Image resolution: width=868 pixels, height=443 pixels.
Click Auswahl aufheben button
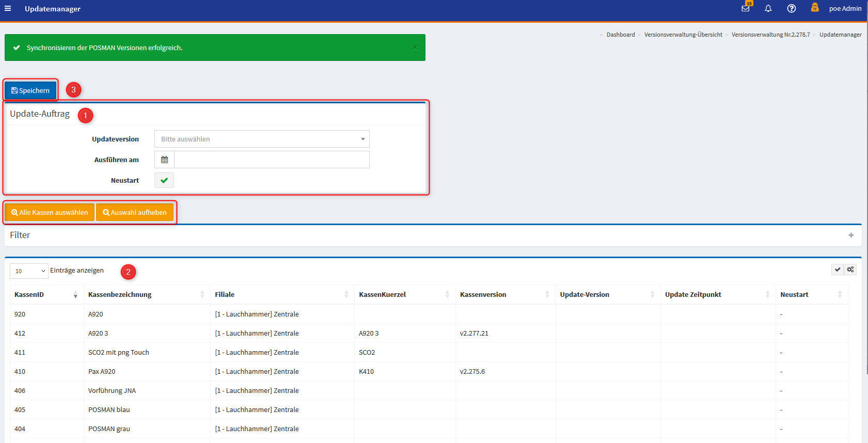pos(135,212)
